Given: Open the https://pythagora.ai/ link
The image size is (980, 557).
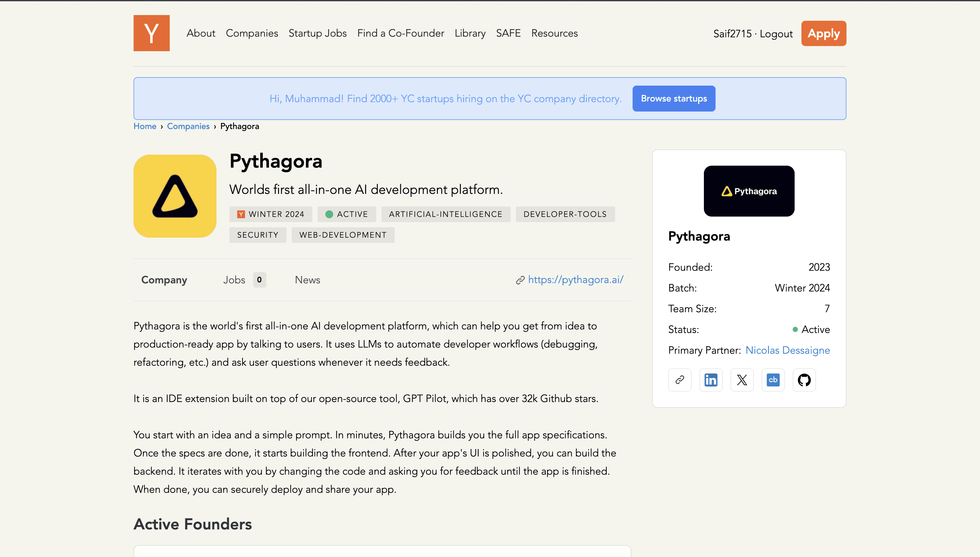Looking at the screenshot, I should click(x=576, y=280).
